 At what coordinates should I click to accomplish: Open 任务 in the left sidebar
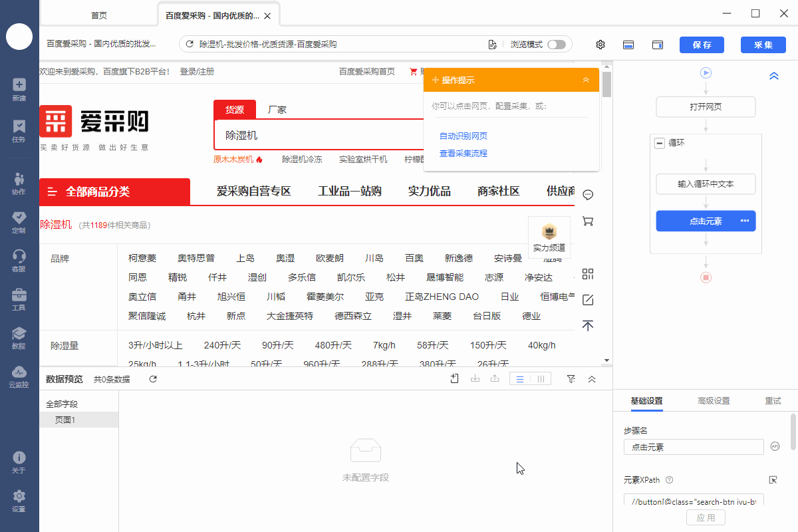pyautogui.click(x=19, y=130)
